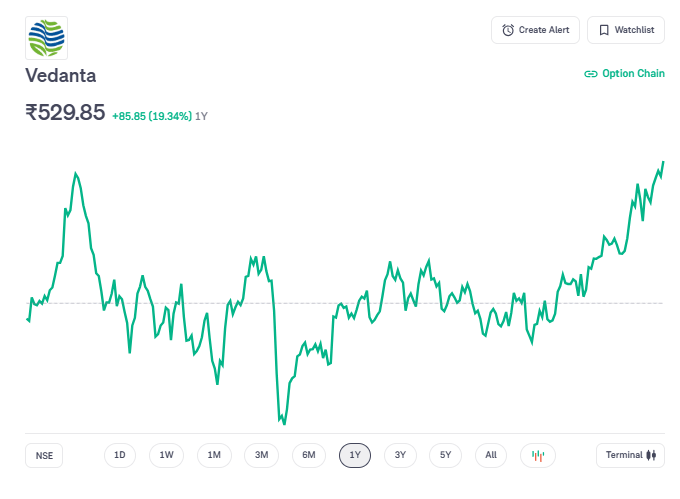Select the 1D time range
Viewport: 680px width, 499px height.
120,455
